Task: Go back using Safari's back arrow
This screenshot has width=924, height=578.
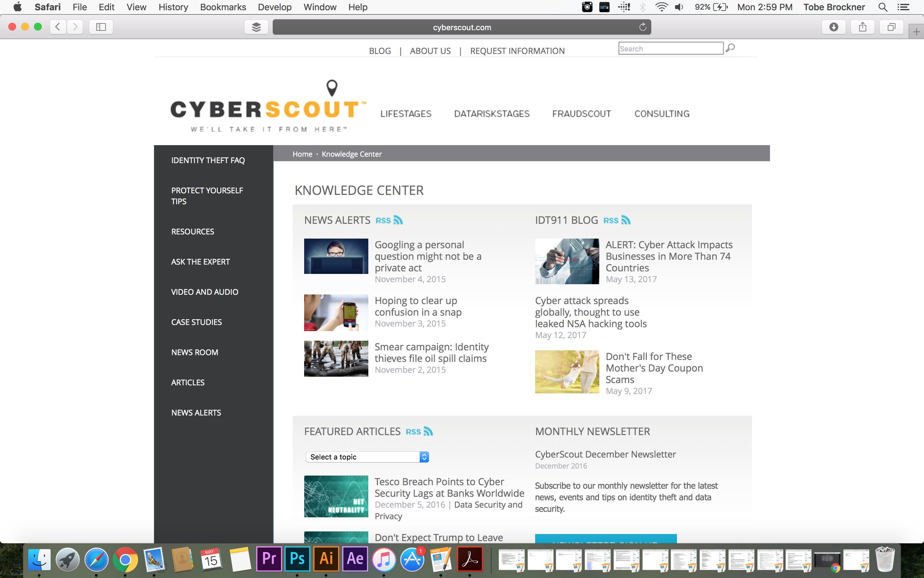Action: 58,27
